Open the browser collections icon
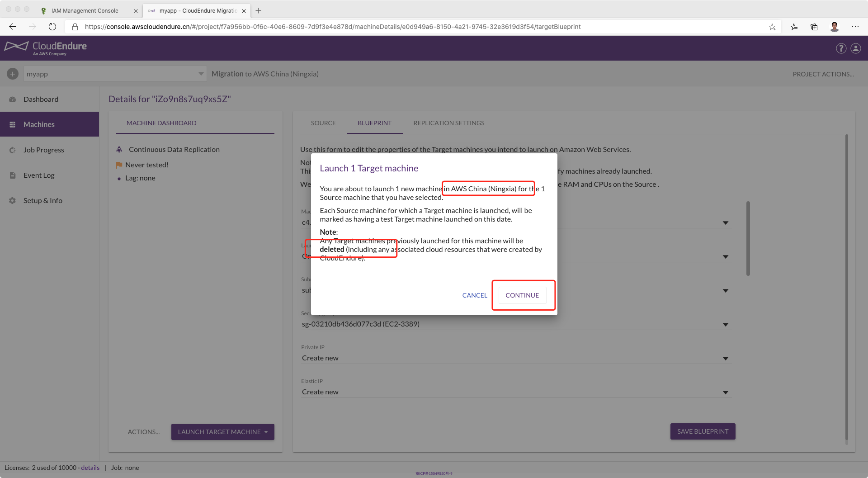The width and height of the screenshot is (868, 478). 814,27
